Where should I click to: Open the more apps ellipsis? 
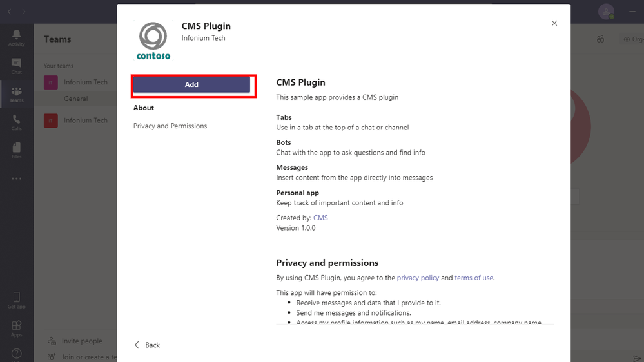point(16,178)
